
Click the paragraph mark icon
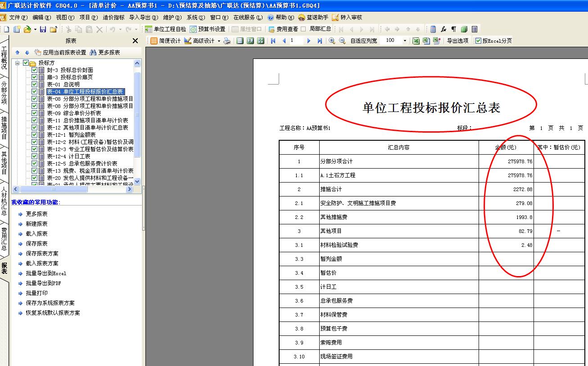pos(453,29)
